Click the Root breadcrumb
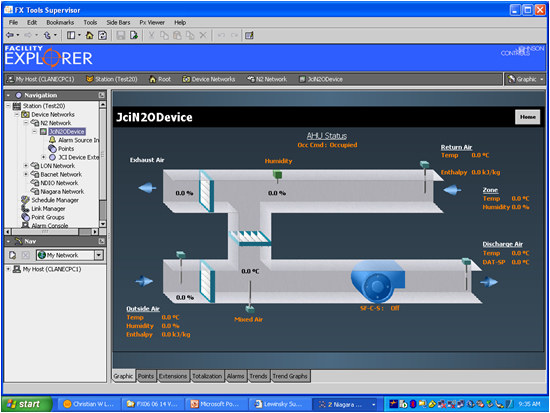Image resolution: width=550 pixels, height=413 pixels. (160, 79)
